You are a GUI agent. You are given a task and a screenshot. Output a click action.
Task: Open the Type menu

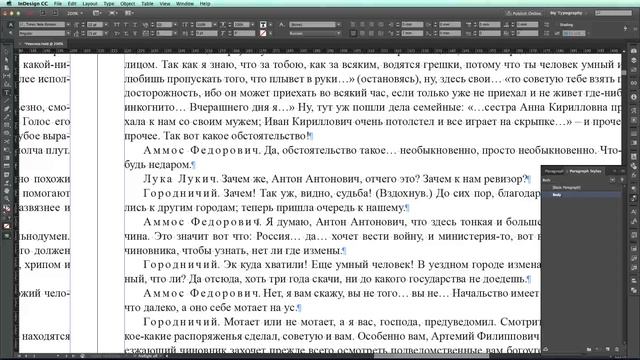109,3
